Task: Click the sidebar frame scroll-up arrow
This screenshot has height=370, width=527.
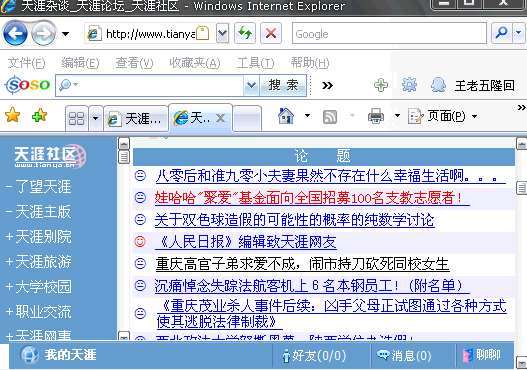Action: tap(124, 144)
